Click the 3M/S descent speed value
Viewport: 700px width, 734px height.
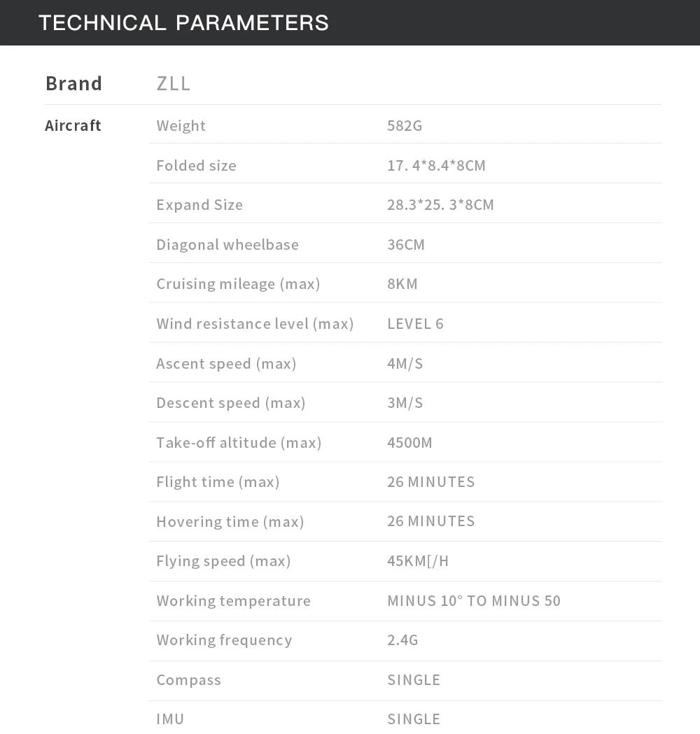[x=405, y=403]
